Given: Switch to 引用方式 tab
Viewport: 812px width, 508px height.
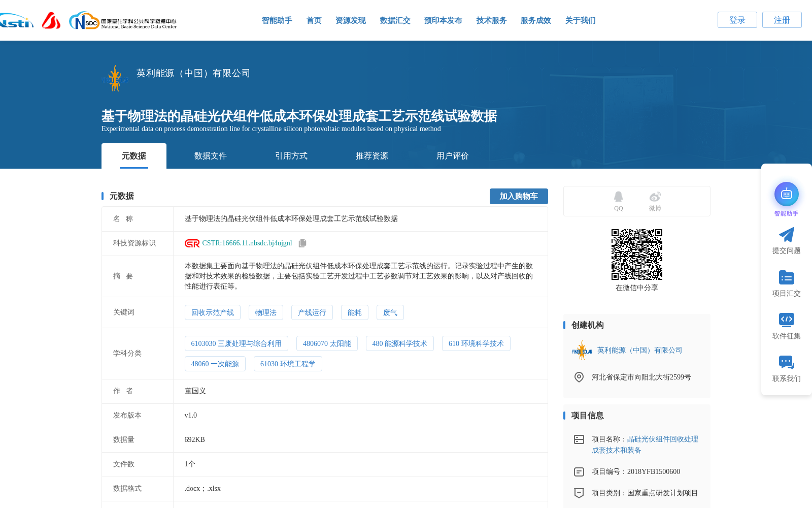Looking at the screenshot, I should (x=291, y=156).
